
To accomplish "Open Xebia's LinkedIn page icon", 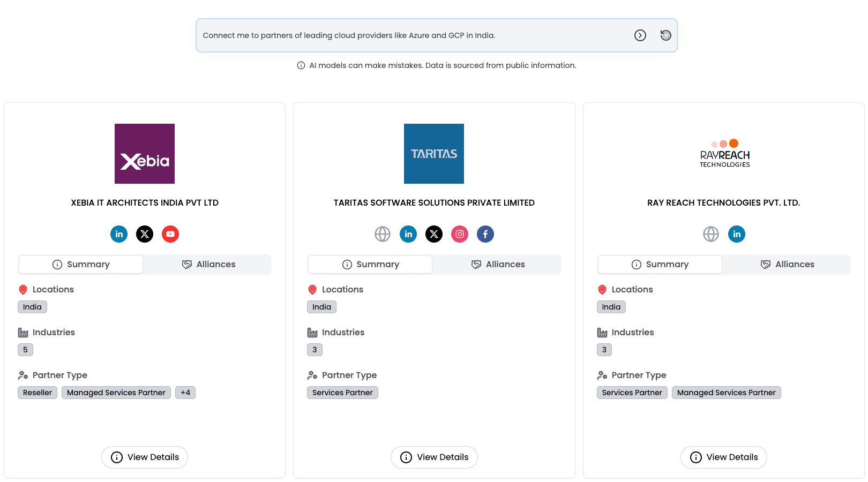I will tap(119, 234).
